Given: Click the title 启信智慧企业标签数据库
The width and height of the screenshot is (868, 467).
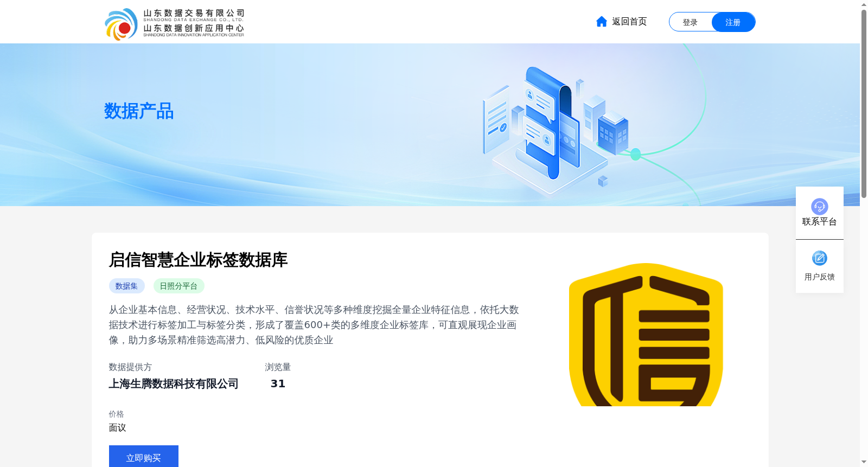Looking at the screenshot, I should tap(198, 260).
